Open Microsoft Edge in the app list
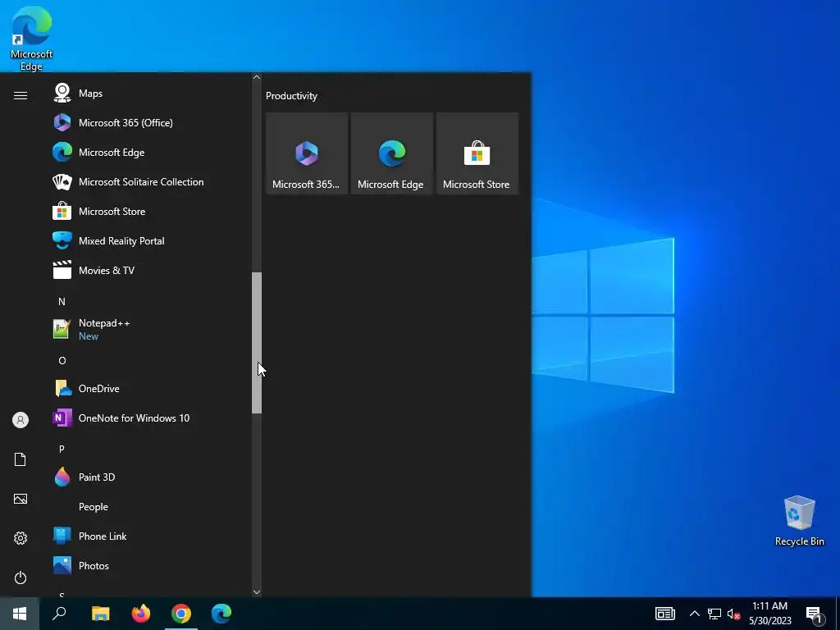Viewport: 840px width, 630px height. coord(150,152)
